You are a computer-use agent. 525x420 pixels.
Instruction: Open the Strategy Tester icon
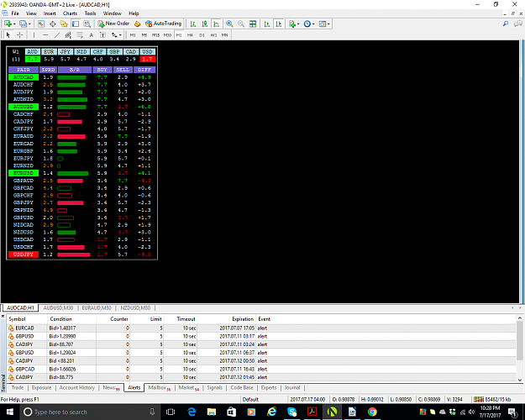(x=87, y=24)
